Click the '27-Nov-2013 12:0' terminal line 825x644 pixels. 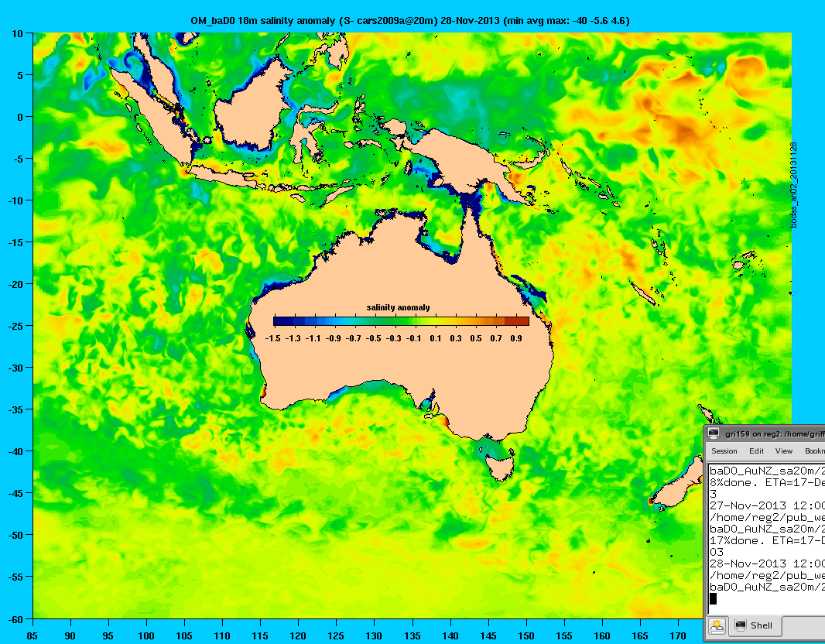tap(767, 505)
